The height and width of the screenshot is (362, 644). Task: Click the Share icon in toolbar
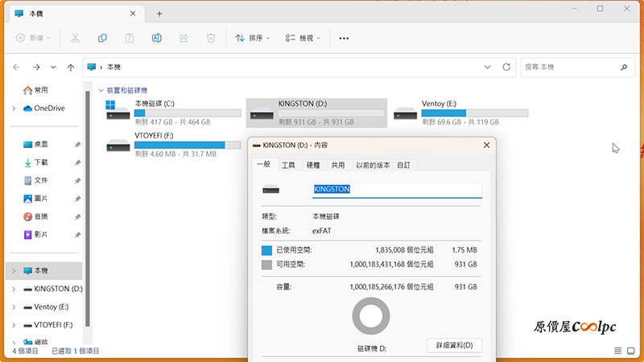[184, 38]
